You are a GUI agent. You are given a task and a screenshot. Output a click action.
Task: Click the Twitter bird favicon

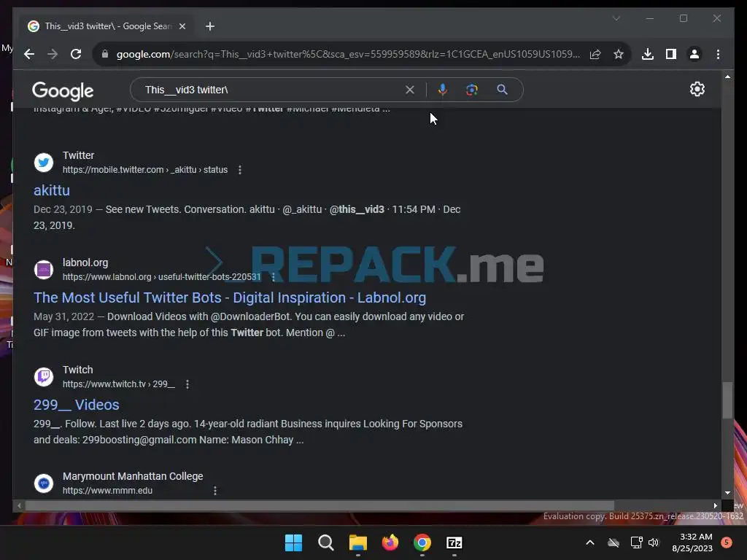pyautogui.click(x=43, y=163)
